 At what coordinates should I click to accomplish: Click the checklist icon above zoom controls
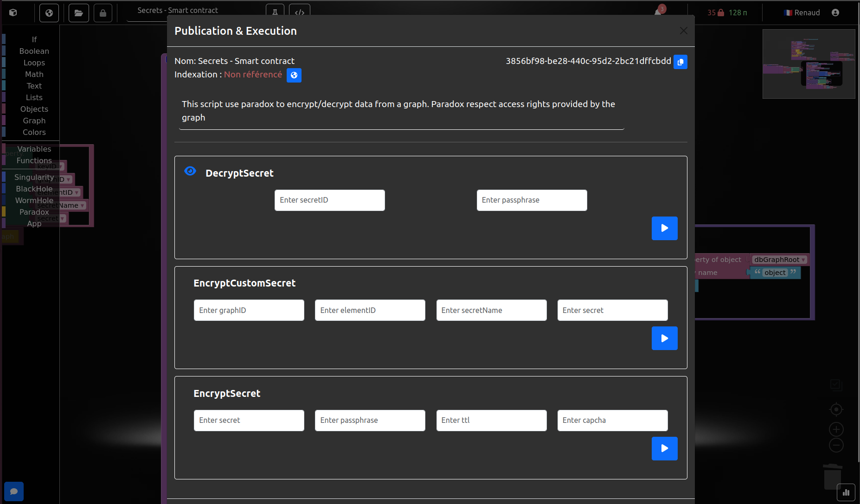[x=836, y=385]
